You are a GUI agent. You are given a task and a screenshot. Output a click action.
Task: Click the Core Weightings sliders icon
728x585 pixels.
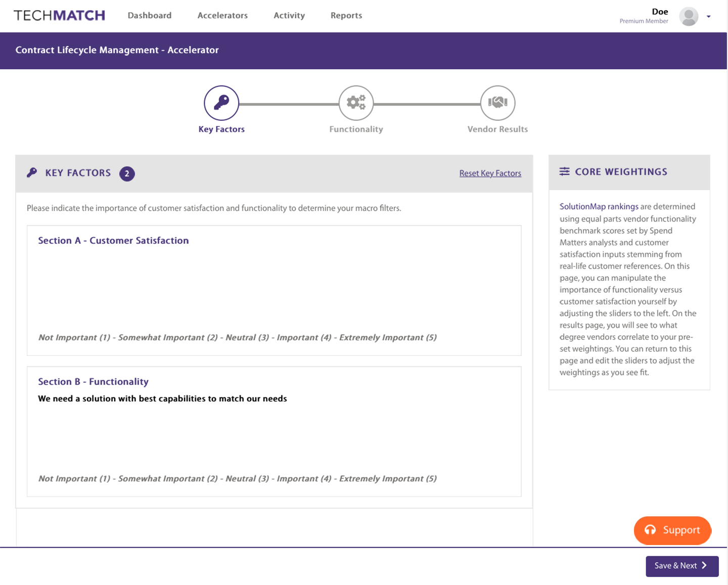click(x=565, y=172)
